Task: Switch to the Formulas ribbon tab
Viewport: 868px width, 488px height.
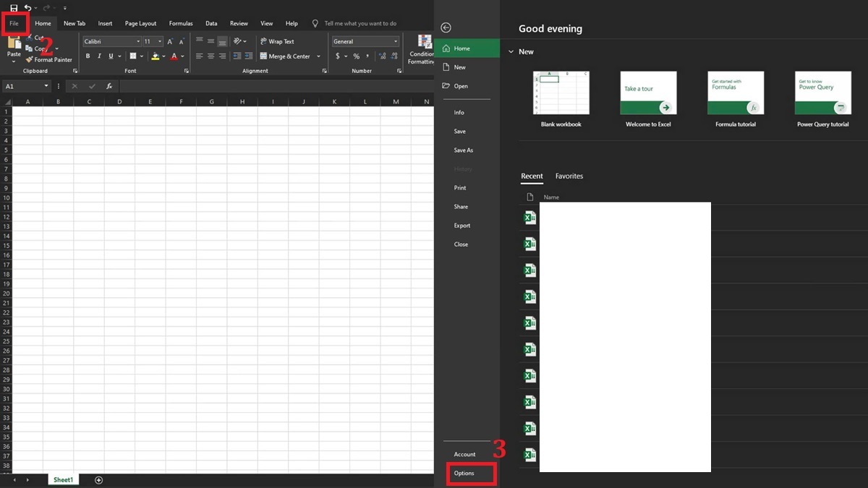Action: [x=180, y=22]
